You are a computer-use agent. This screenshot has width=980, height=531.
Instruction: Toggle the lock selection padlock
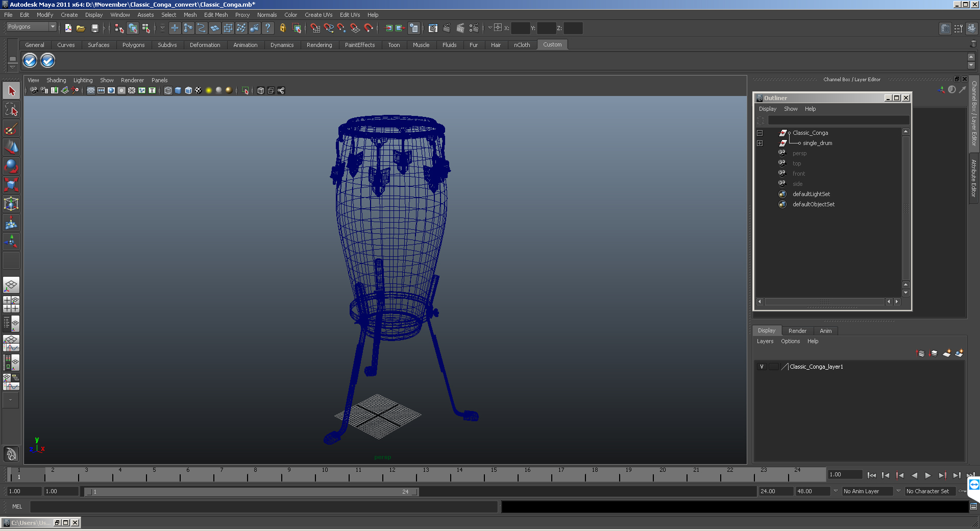[282, 28]
